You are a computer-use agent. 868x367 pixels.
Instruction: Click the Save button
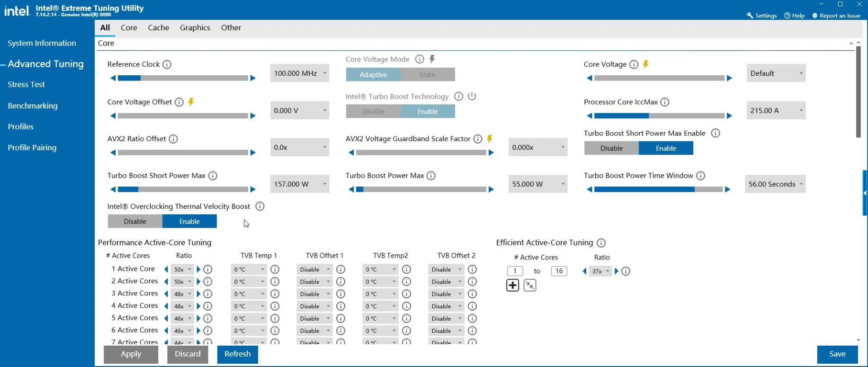pos(837,354)
